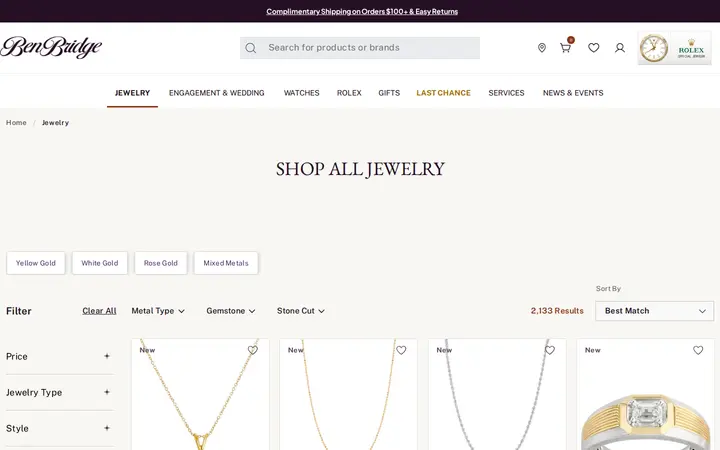
Task: Favorite the first necklace product heart
Action: click(253, 350)
